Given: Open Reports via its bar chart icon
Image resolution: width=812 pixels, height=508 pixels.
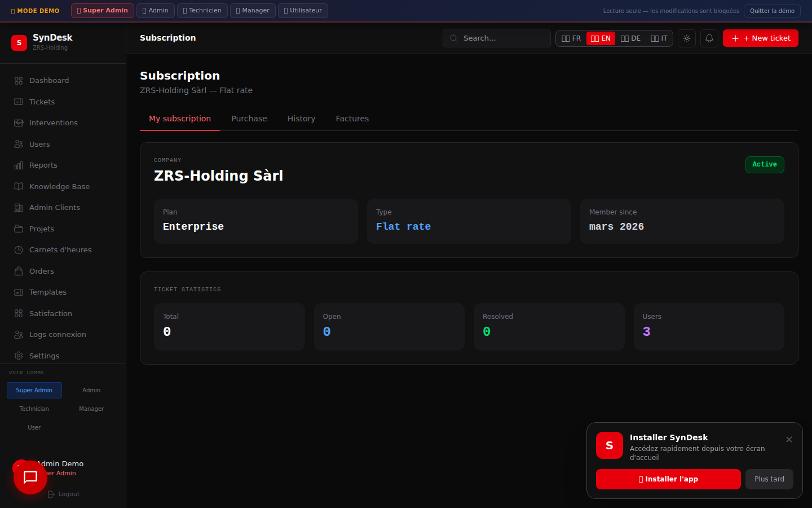Looking at the screenshot, I should click(x=19, y=165).
